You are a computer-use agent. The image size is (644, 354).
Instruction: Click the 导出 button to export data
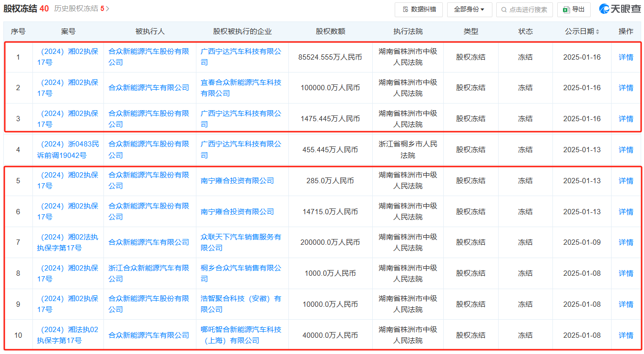click(574, 10)
